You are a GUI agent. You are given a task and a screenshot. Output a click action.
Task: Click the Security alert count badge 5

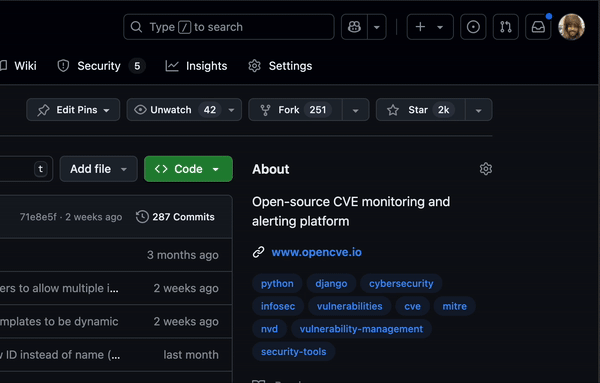pos(137,66)
